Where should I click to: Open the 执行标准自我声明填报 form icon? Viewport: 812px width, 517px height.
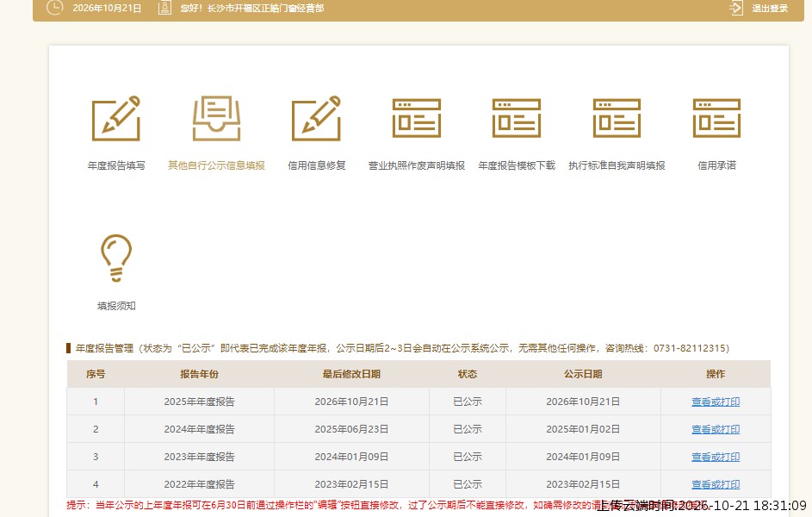pyautogui.click(x=617, y=118)
